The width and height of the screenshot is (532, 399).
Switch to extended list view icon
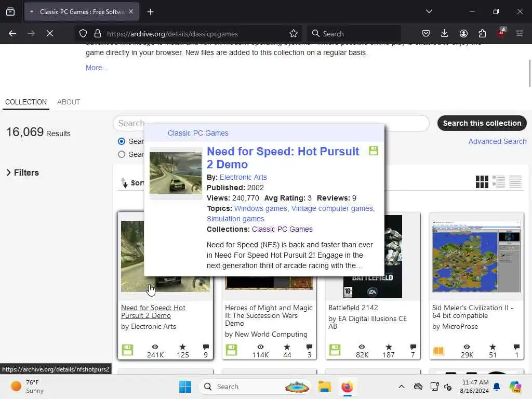pyautogui.click(x=499, y=182)
